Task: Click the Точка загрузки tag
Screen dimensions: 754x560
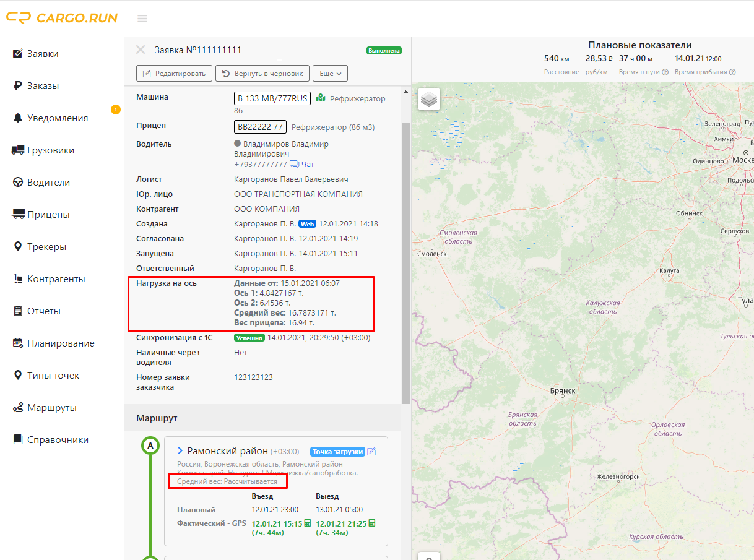Action: coord(337,452)
